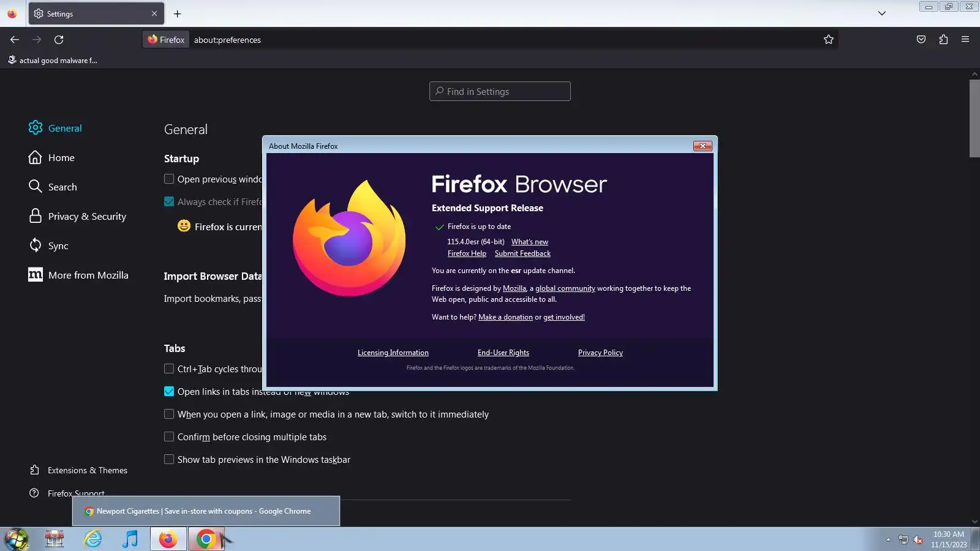Open the Home settings category

[51, 157]
